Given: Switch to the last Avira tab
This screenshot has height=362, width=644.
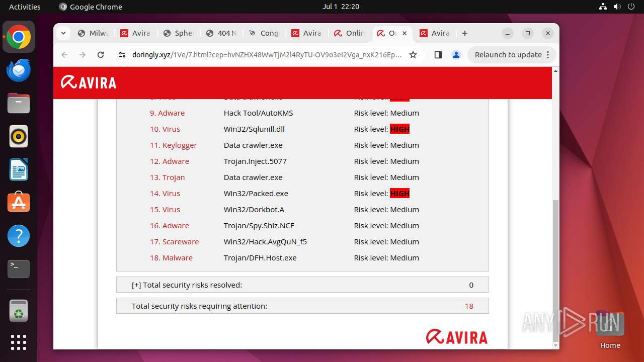Looking at the screenshot, I should (x=435, y=33).
